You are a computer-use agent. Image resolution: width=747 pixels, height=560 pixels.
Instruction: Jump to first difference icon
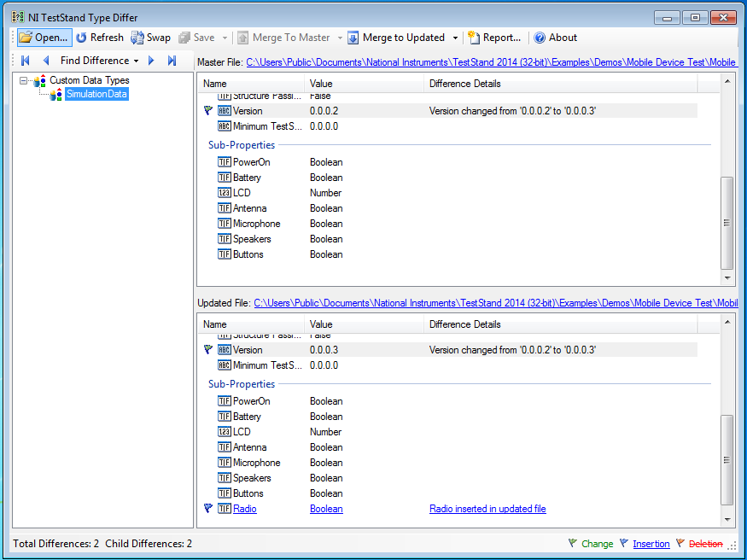pos(26,61)
